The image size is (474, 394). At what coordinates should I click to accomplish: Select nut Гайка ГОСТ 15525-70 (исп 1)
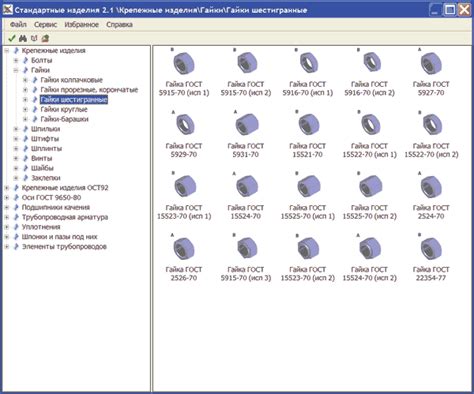[308, 196]
